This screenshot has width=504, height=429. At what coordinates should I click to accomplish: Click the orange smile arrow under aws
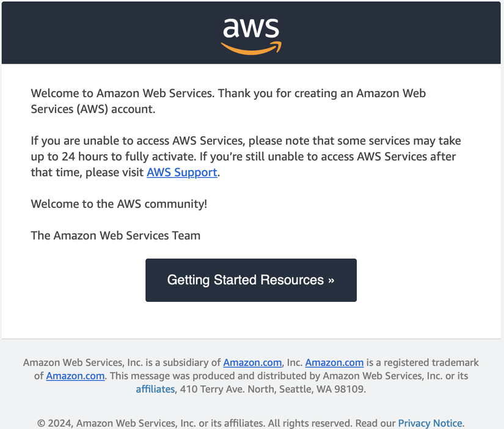coord(251,48)
